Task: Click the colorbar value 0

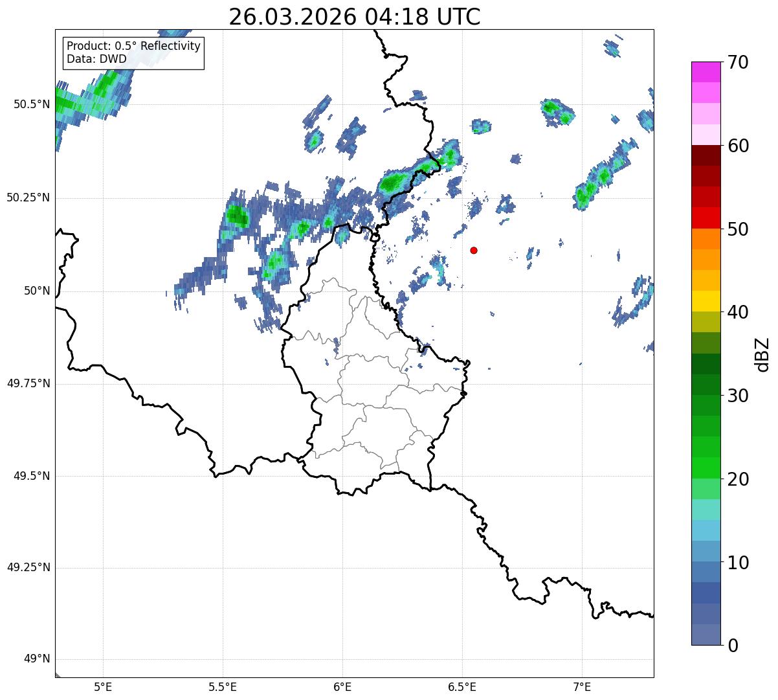Action: pos(733,646)
